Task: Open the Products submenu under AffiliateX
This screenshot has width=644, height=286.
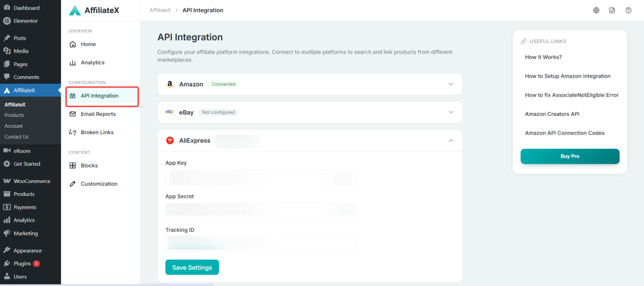Action: (14, 115)
